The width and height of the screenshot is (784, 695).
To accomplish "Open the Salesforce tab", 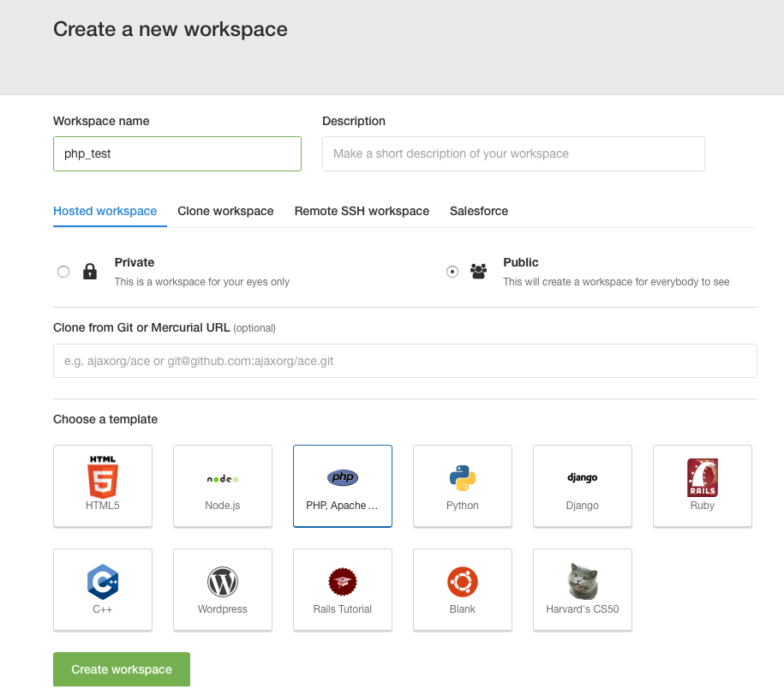I will pos(479,211).
